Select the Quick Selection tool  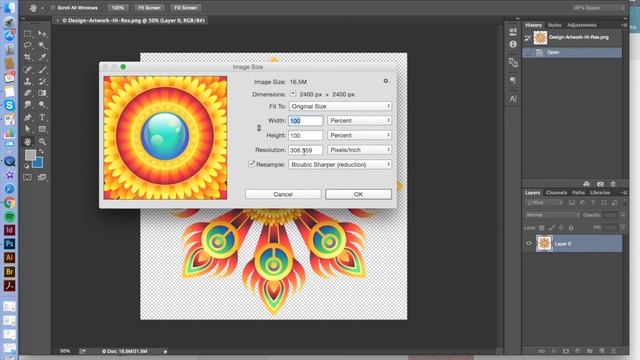point(42,45)
